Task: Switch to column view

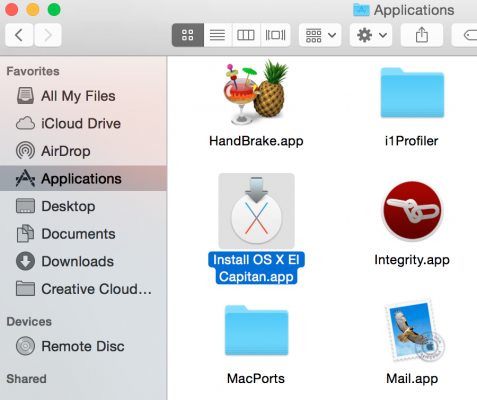Action: [x=246, y=35]
